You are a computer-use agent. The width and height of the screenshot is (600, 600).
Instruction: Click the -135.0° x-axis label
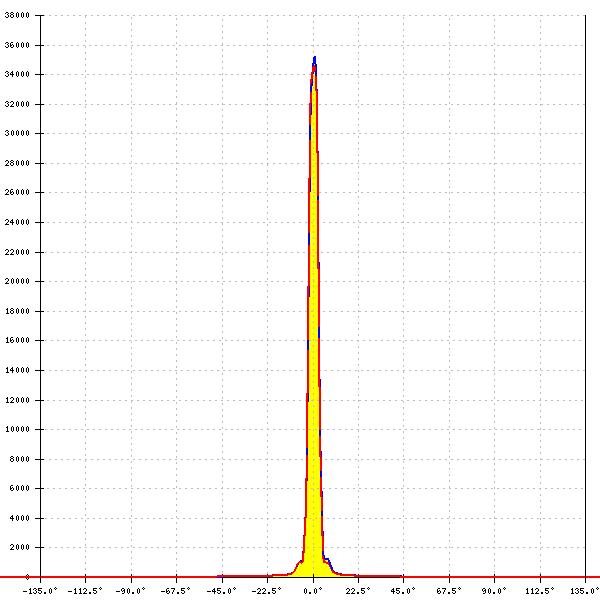pyautogui.click(x=40, y=591)
